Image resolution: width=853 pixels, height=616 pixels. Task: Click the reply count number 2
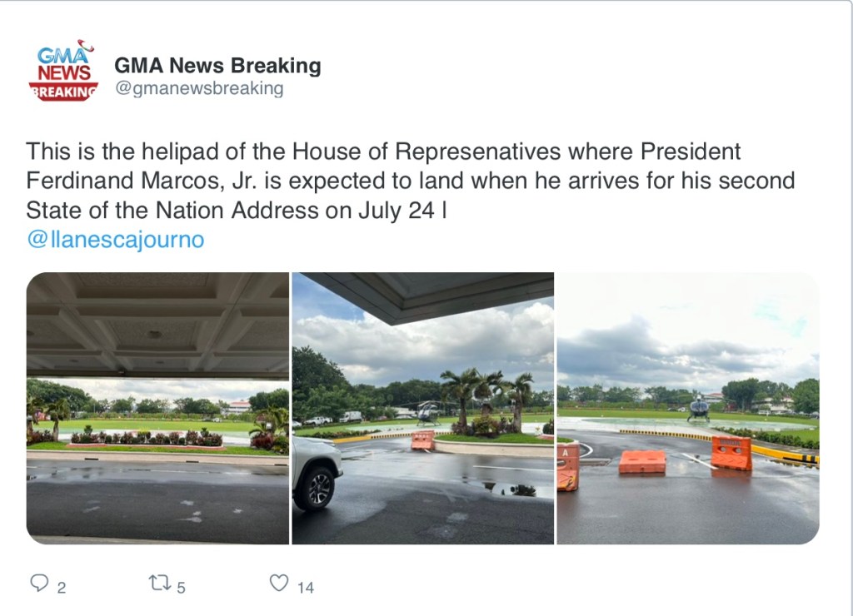(x=62, y=588)
